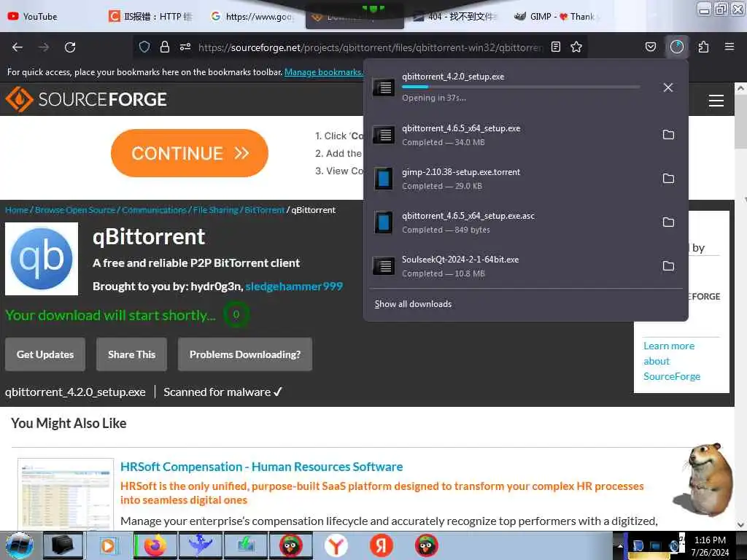
Task: Open sledgehammer999 author link
Action: click(x=294, y=286)
